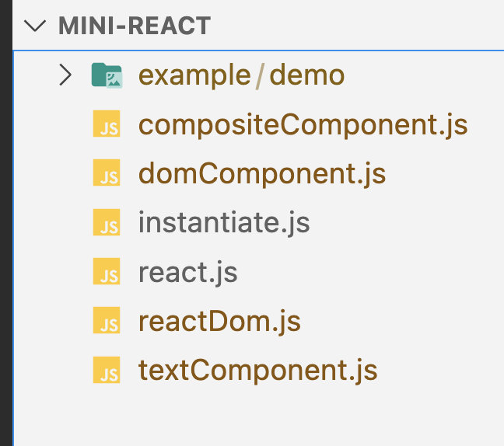Open the reactDom.js file name

click(219, 322)
